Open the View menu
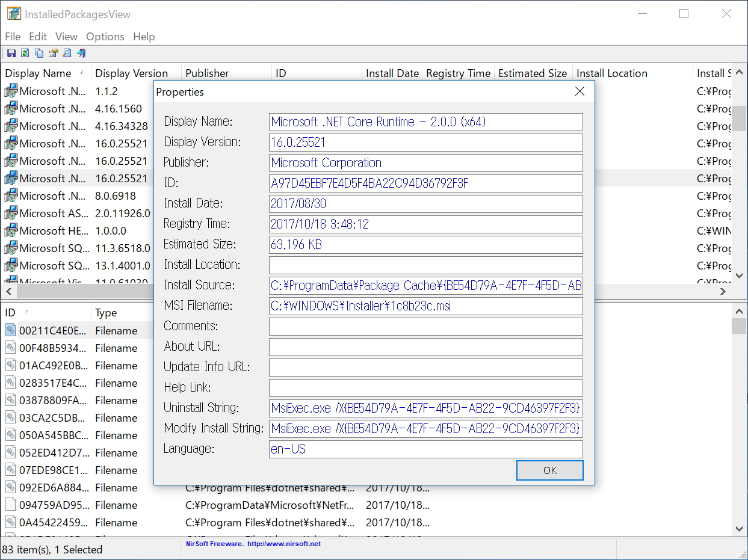Image resolution: width=748 pixels, height=560 pixels. click(x=67, y=37)
